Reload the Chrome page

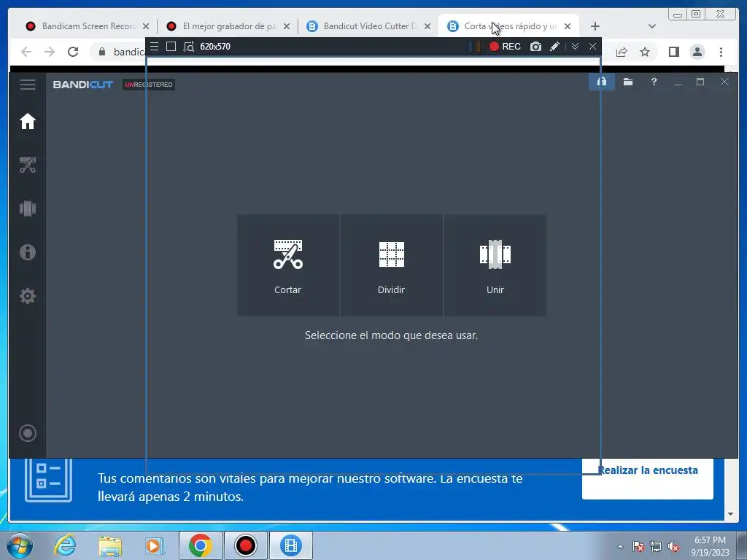(73, 52)
